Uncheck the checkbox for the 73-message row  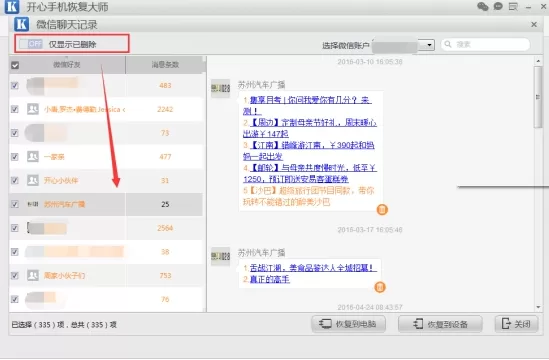[15, 133]
